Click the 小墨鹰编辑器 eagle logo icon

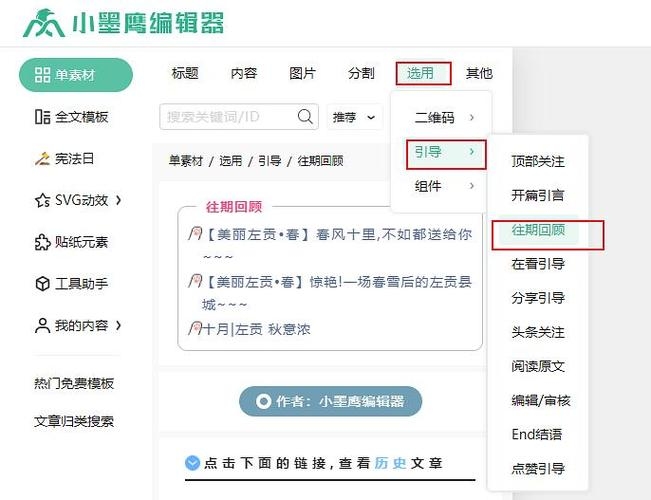[44, 23]
